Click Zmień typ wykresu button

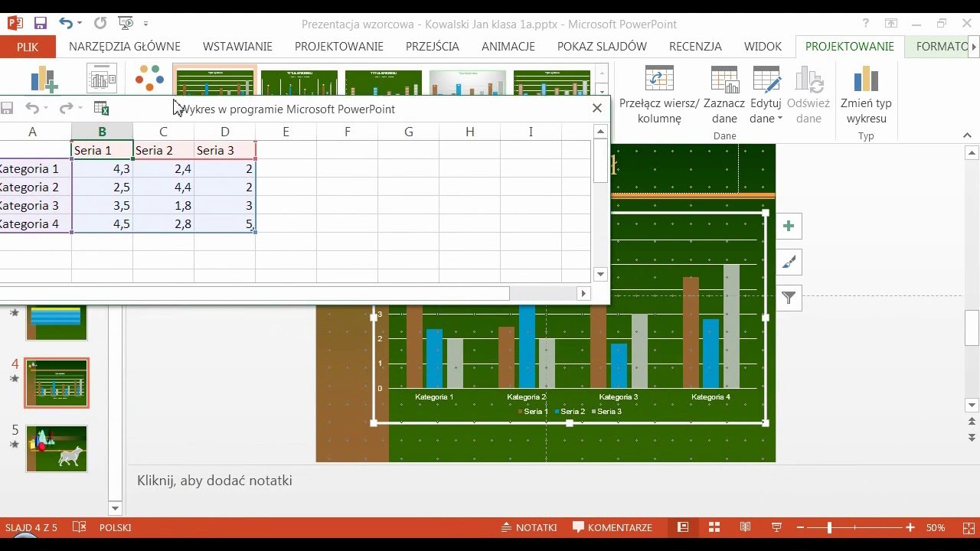(866, 96)
